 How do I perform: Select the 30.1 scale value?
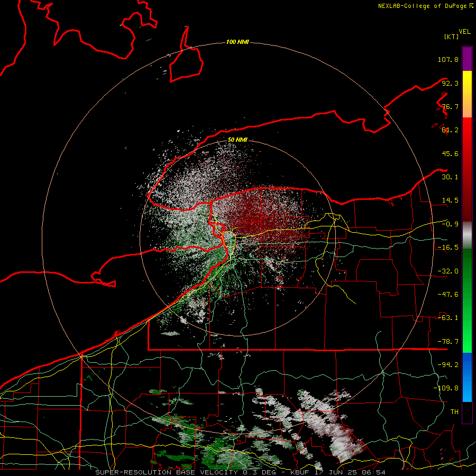450,177
